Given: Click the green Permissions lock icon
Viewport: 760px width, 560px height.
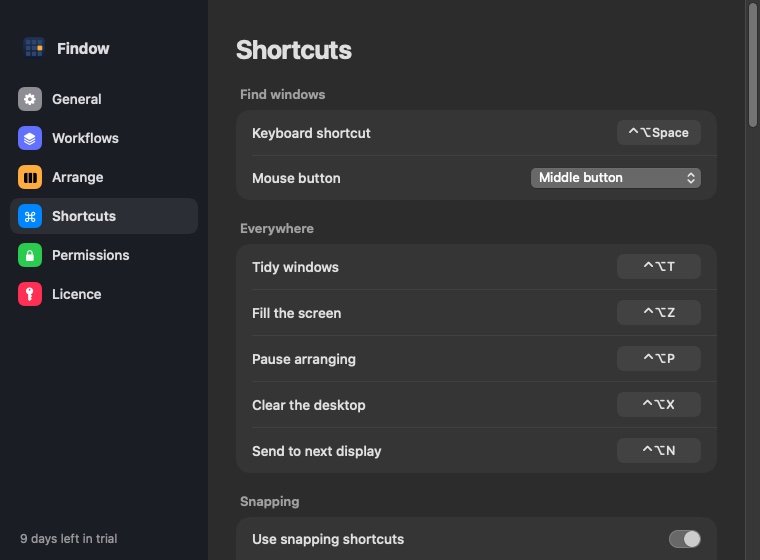Looking at the screenshot, I should click(x=30, y=255).
